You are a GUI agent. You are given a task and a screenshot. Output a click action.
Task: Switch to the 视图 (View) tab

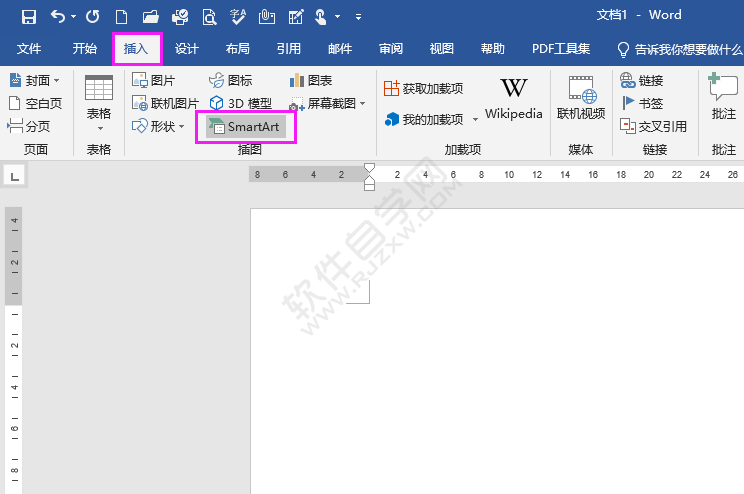click(x=441, y=49)
